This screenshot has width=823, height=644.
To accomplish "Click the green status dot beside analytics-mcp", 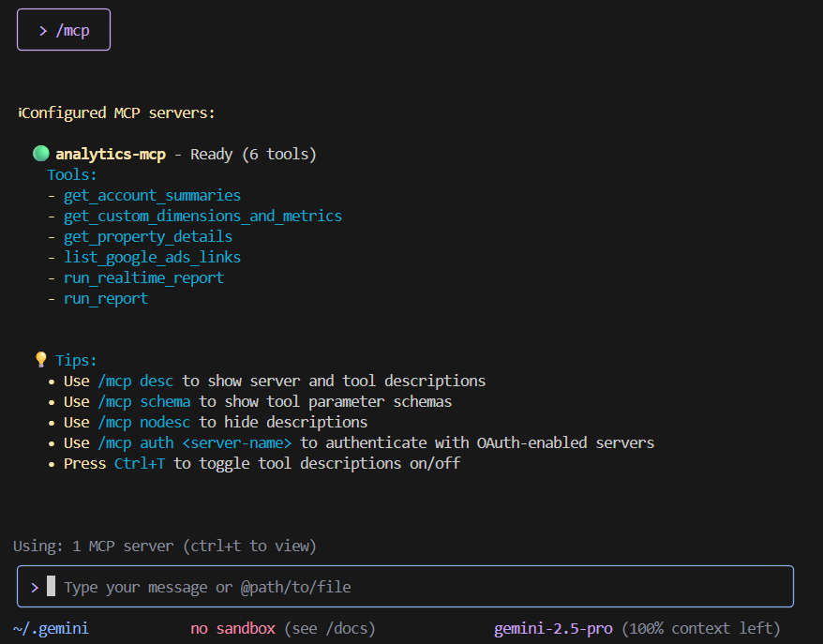I will [x=40, y=154].
